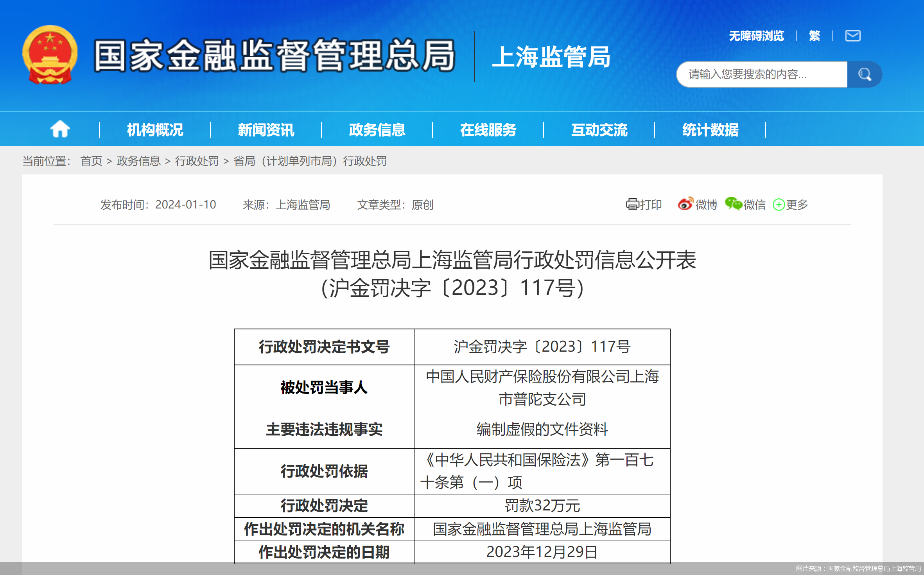Open 统计数据 menu
This screenshot has width=924, height=575.
tap(710, 129)
